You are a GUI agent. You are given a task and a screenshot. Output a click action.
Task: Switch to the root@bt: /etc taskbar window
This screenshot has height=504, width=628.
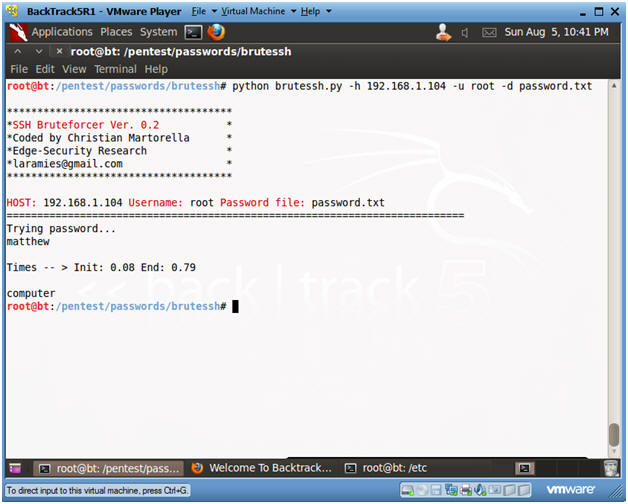(x=386, y=468)
